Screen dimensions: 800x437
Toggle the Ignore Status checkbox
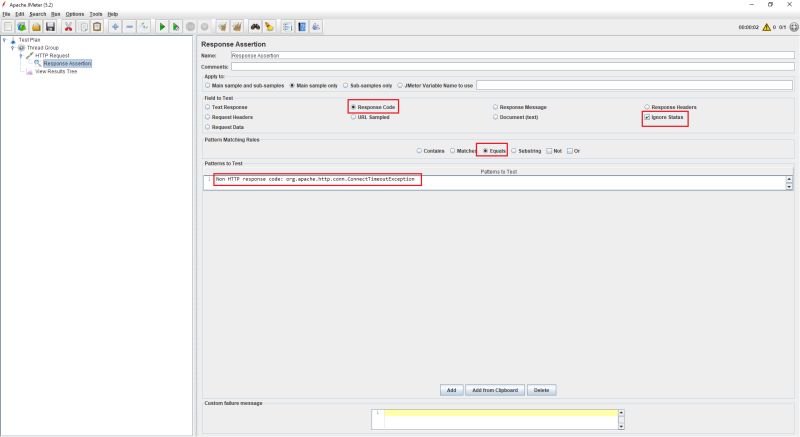click(x=664, y=117)
